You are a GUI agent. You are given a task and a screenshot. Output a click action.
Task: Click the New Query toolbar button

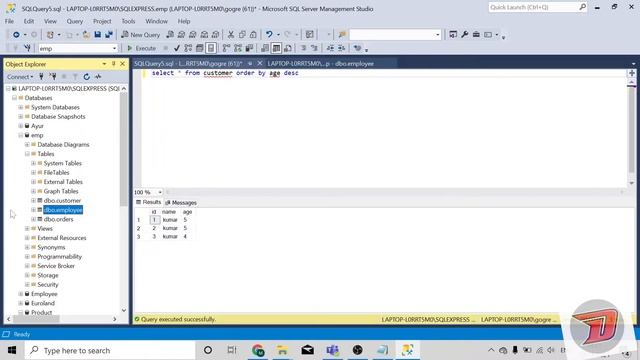(141, 35)
